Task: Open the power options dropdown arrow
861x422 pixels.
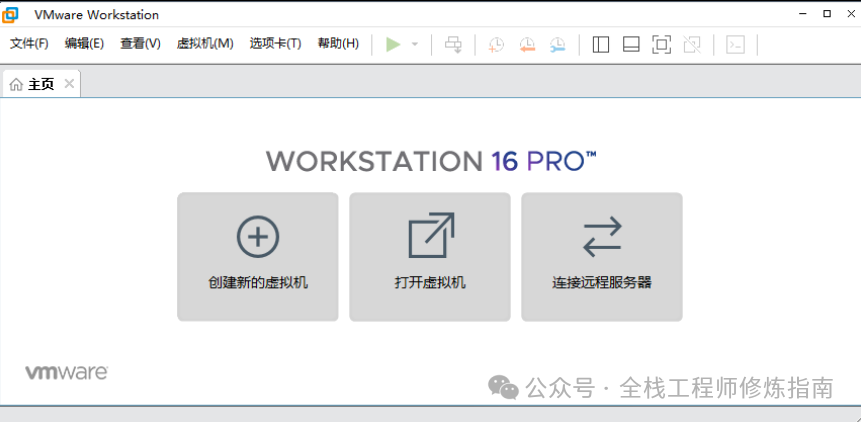Action: point(415,44)
